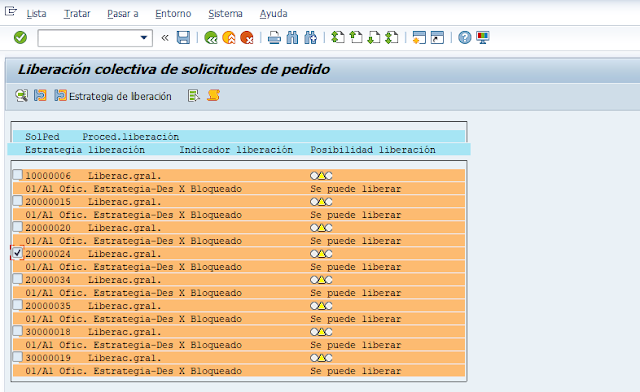The image size is (640, 392).
Task: Go to Last Page icon
Action: point(391,38)
